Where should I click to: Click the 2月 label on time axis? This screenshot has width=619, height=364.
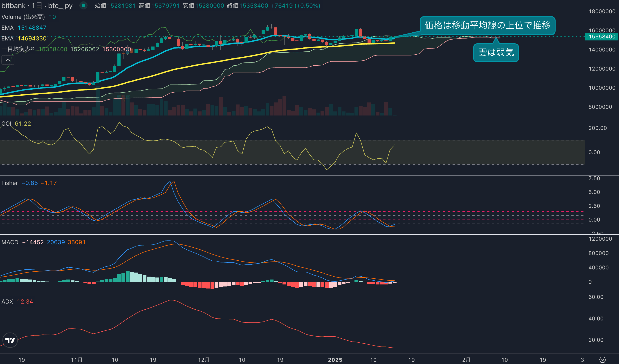[466, 360]
